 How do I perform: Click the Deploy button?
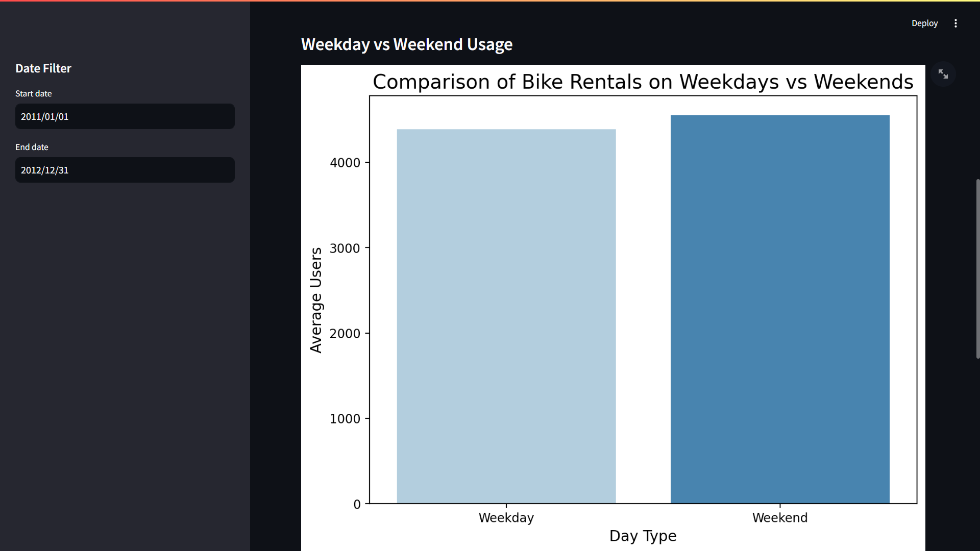pos(924,23)
